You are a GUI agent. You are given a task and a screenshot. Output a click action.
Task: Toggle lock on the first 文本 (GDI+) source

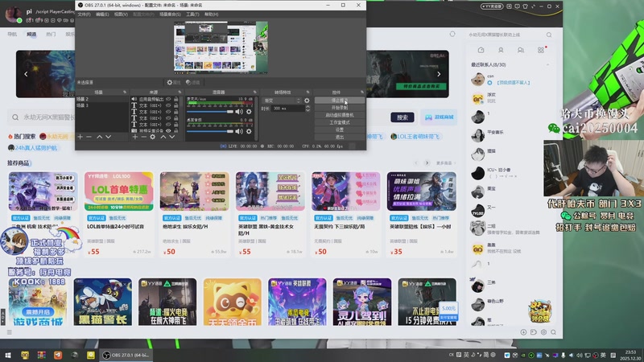pos(176,105)
